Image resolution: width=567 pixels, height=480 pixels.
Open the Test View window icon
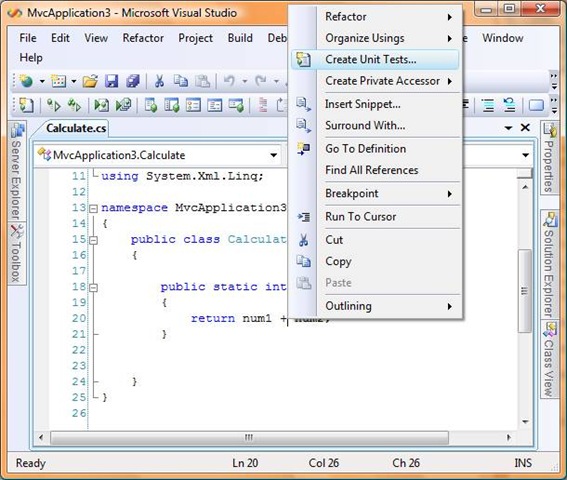(x=151, y=105)
